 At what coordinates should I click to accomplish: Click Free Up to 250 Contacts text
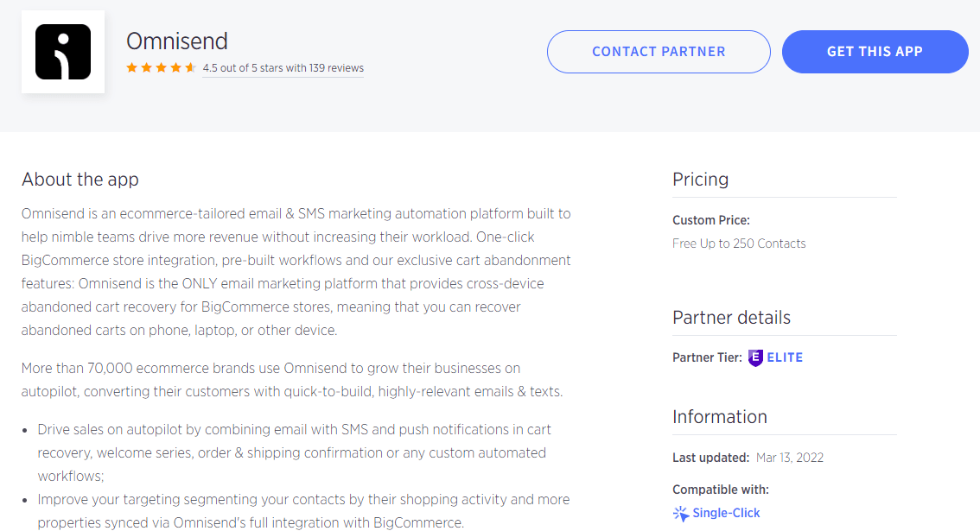(739, 243)
